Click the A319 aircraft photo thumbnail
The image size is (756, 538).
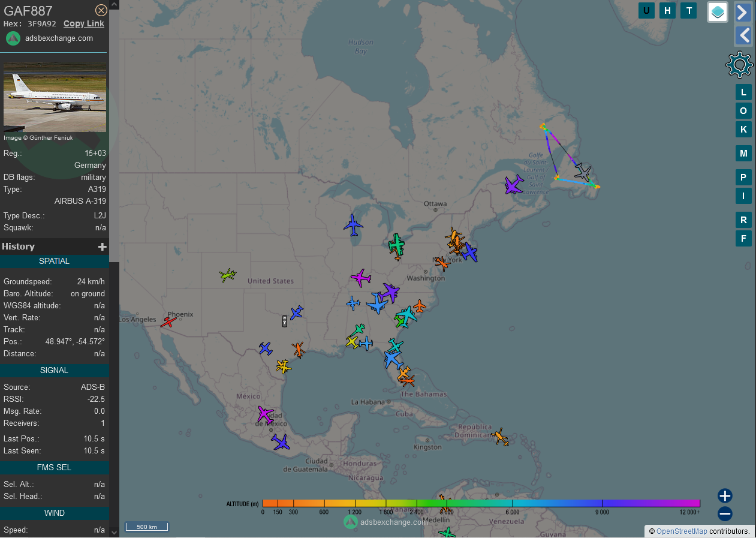click(55, 97)
